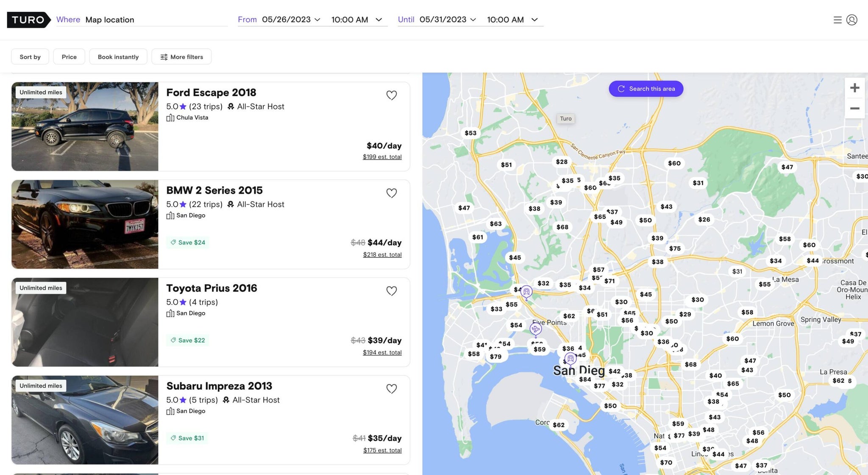
Task: Open the BMW 2 Series 2015 listing
Action: click(x=214, y=190)
